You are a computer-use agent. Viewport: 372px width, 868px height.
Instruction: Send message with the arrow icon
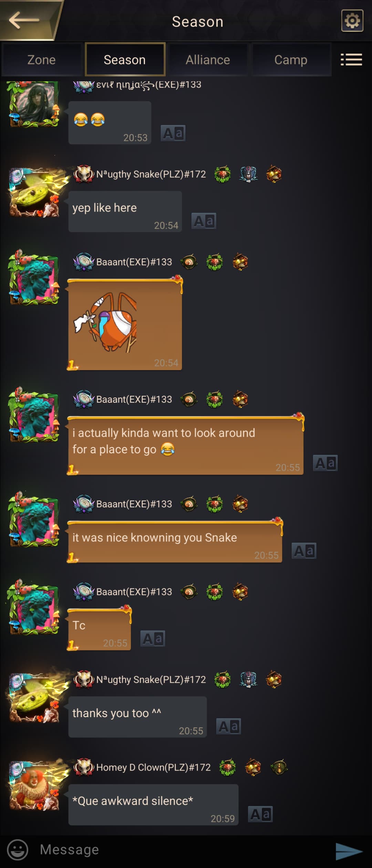pos(349,851)
